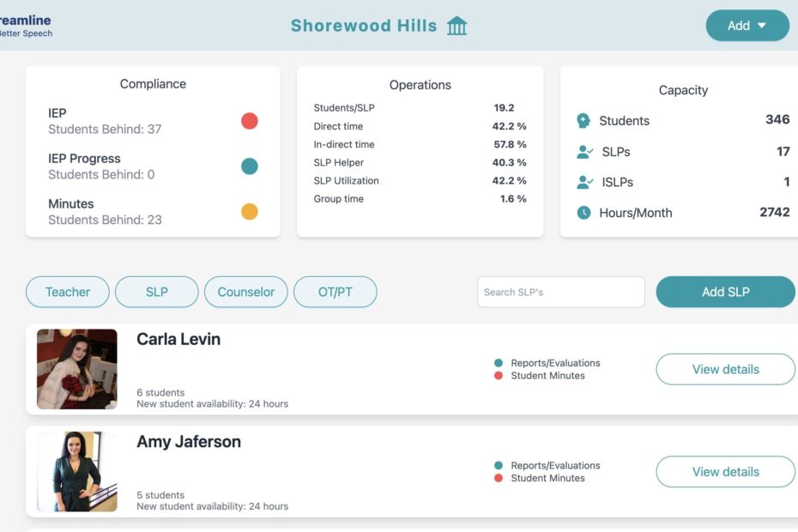Click the red IEP compliance status dot
798x532 pixels.
tap(250, 121)
